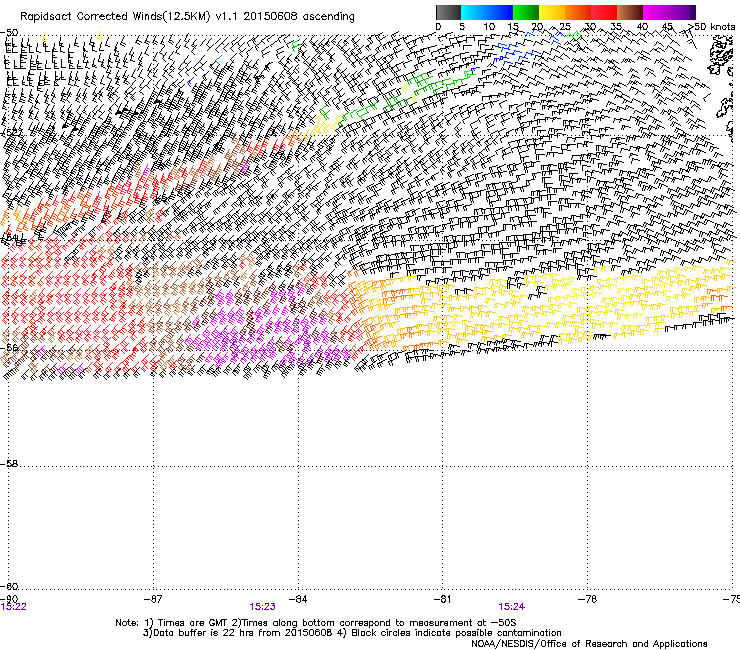Click the purple '15:22' time label
740x650 pixels.
pos(14,607)
